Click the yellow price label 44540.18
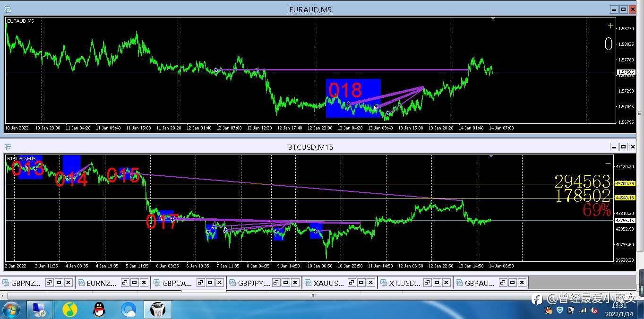644x319 pixels. (625, 198)
